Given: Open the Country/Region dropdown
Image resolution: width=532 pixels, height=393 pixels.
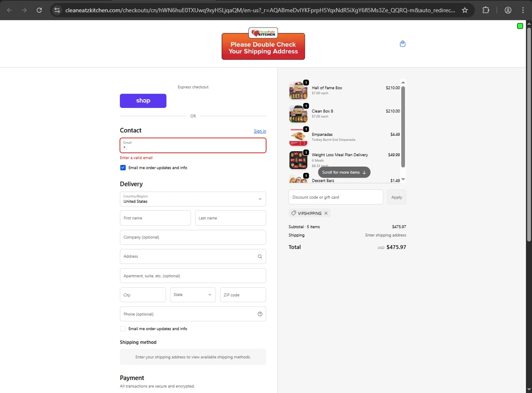Looking at the screenshot, I should pos(193,199).
